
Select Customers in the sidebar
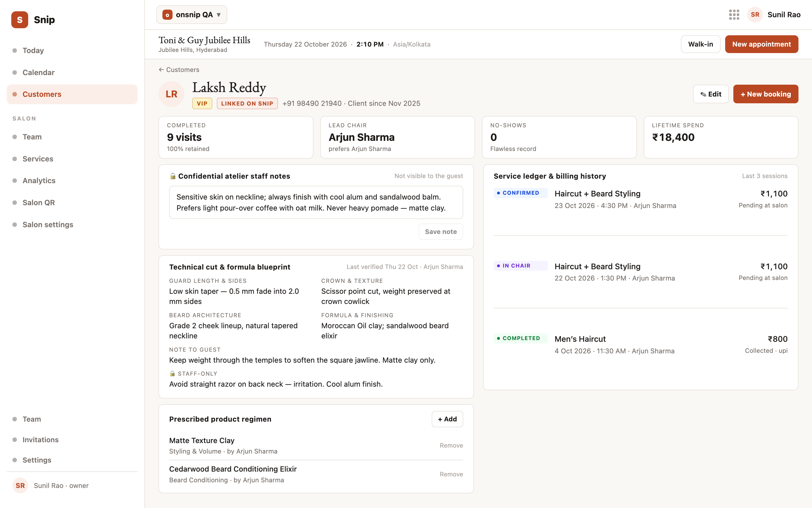pyautogui.click(x=72, y=94)
